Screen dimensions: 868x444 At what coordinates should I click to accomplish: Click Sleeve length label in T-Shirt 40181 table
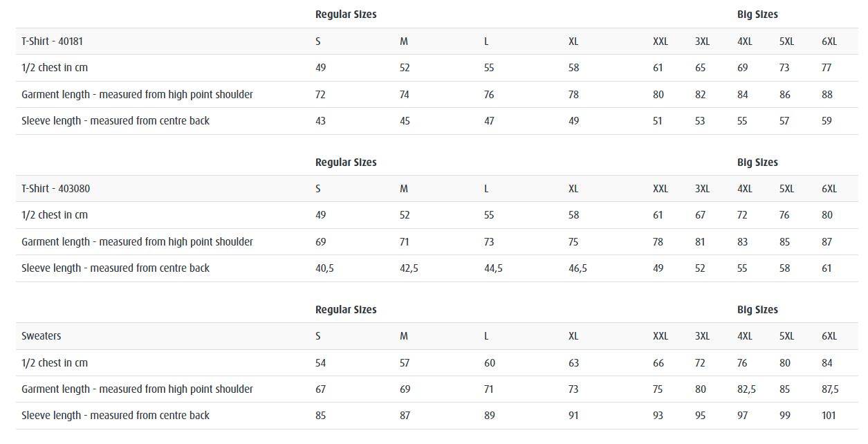tap(116, 121)
